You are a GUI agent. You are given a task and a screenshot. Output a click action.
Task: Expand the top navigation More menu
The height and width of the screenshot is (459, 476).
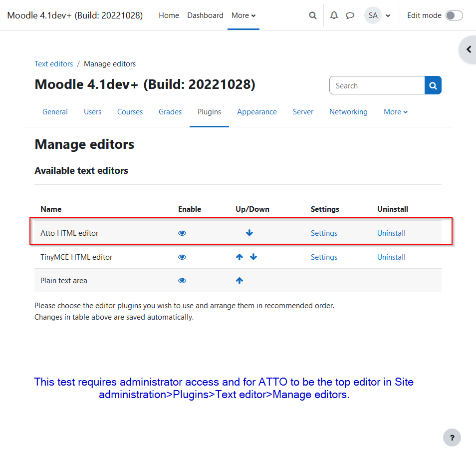pos(243,15)
